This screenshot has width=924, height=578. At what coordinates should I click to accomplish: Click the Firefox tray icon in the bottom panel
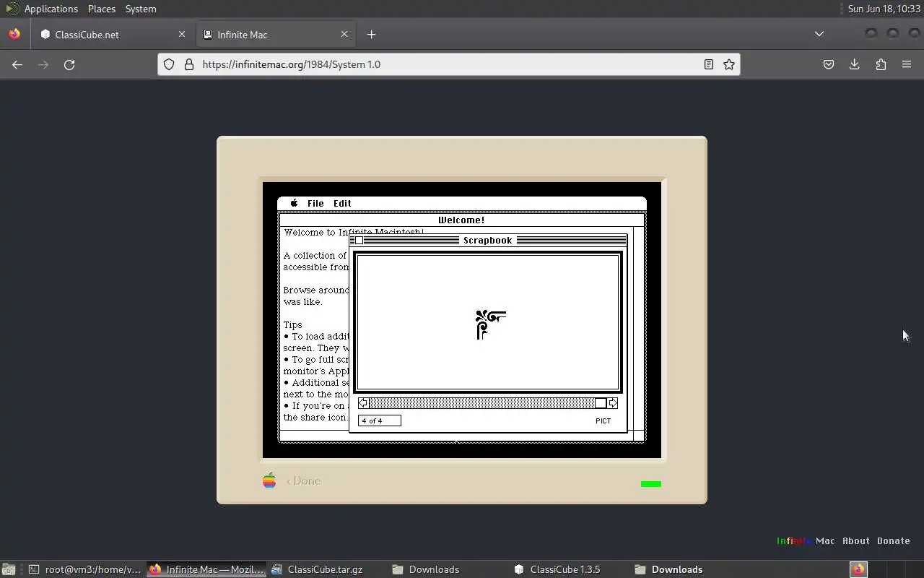pos(858,569)
